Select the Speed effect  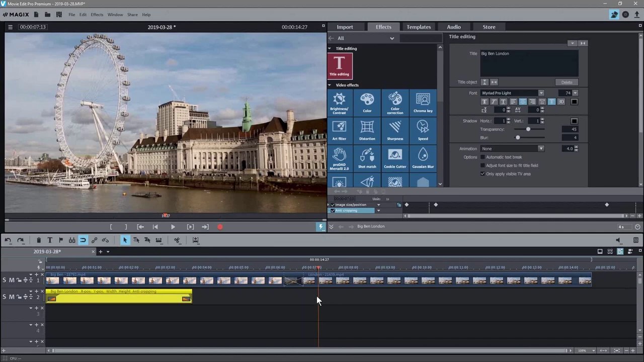(x=423, y=131)
